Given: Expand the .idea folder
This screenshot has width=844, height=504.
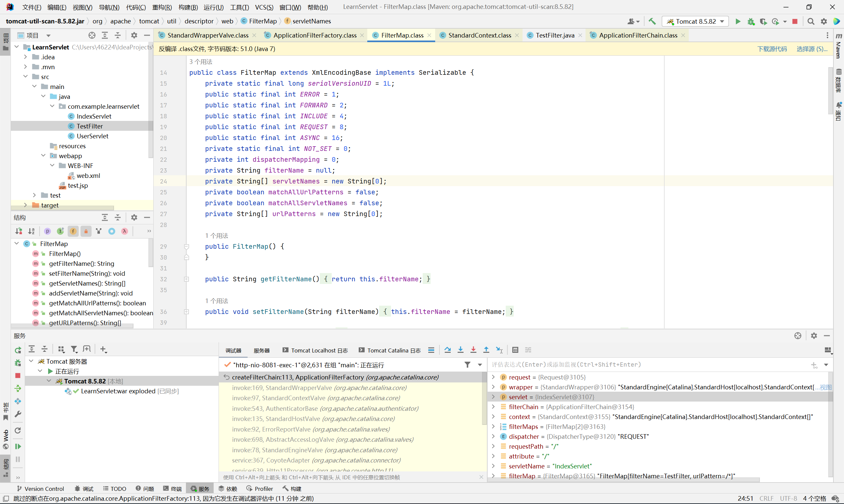Looking at the screenshot, I should click(25, 57).
